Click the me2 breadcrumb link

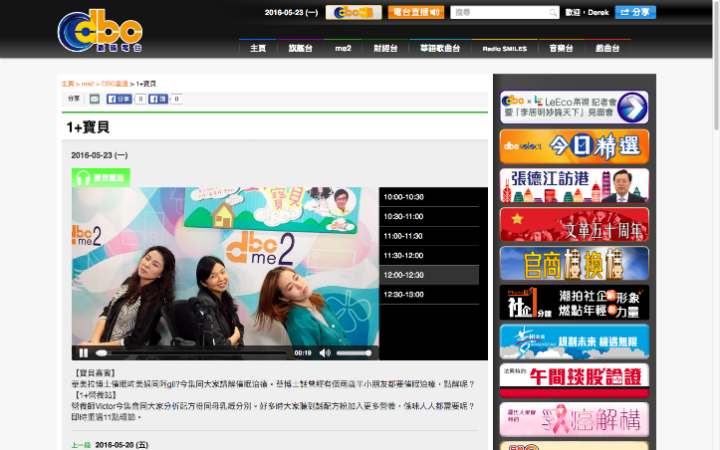87,84
